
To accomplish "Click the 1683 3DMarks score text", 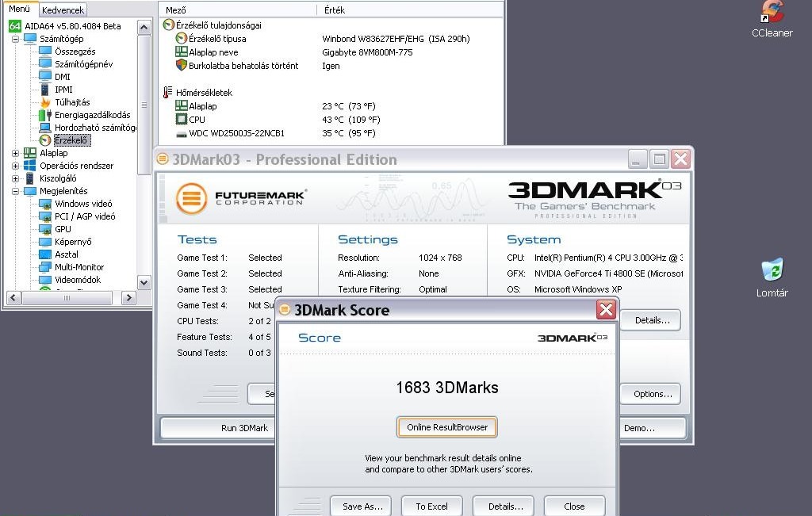I will (x=447, y=388).
